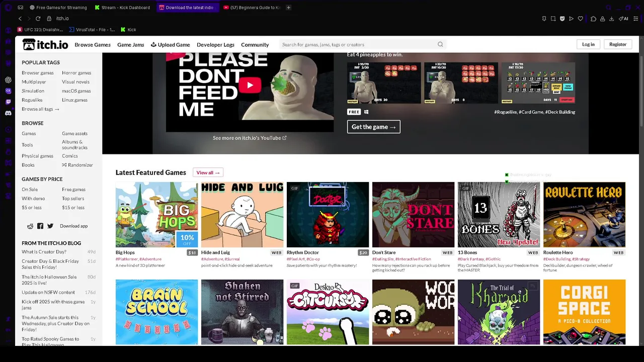Open the Don't Stare game thumbnail

[413, 215]
